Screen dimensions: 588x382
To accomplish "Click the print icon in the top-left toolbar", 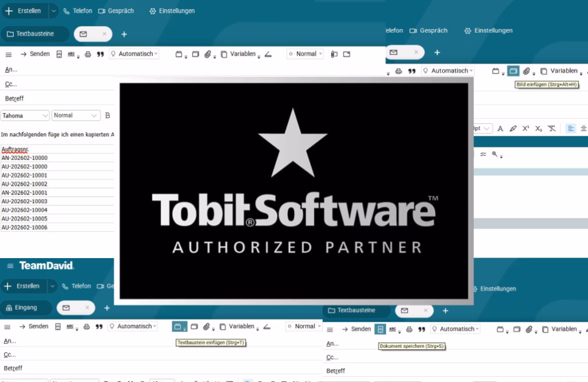I will 88,54.
